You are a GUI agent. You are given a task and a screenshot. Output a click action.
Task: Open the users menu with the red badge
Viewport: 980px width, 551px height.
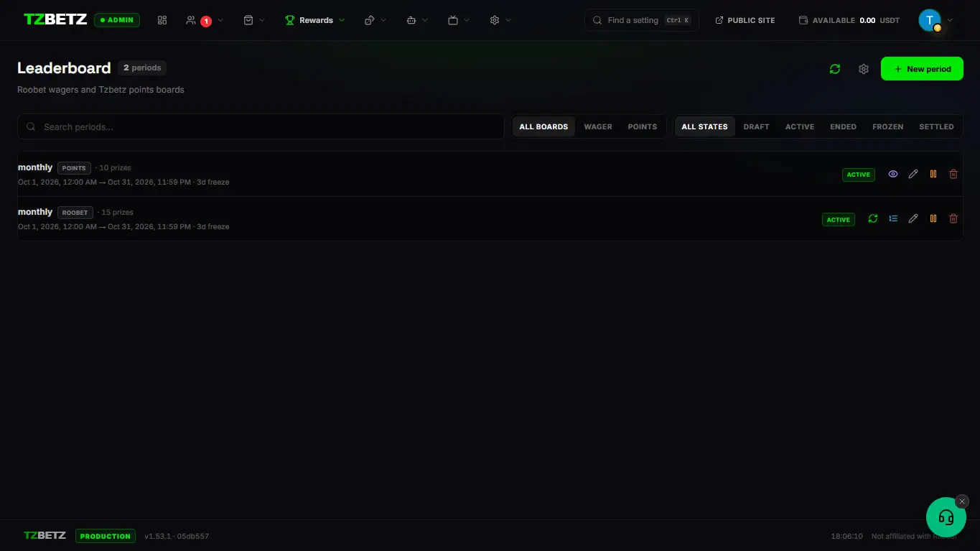[x=204, y=20]
